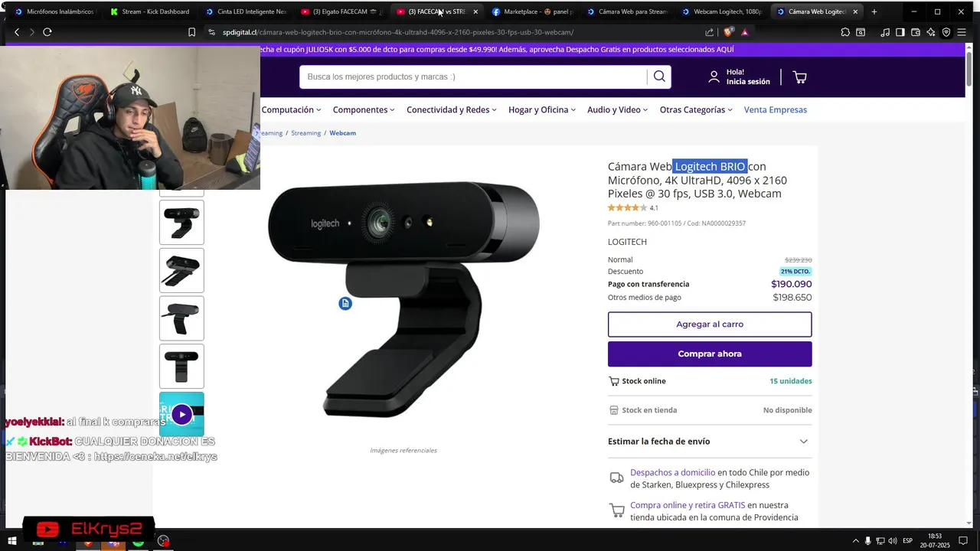
Task: Open Compra online y retira GRATIS link
Action: [688, 505]
